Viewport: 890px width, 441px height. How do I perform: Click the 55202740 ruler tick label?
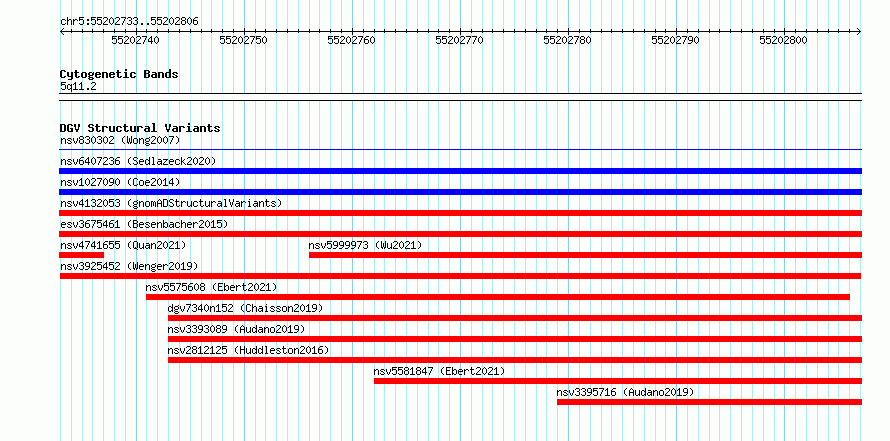pos(136,40)
